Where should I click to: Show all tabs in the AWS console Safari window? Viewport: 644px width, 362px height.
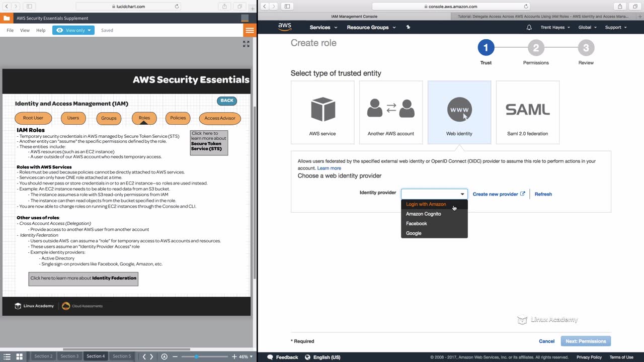click(635, 7)
